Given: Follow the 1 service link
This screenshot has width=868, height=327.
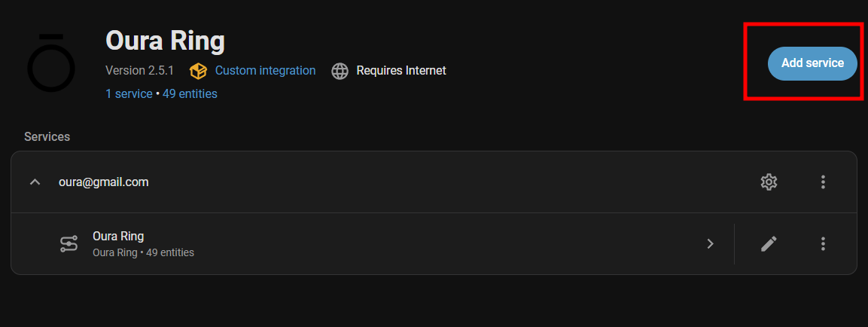Looking at the screenshot, I should coord(129,93).
